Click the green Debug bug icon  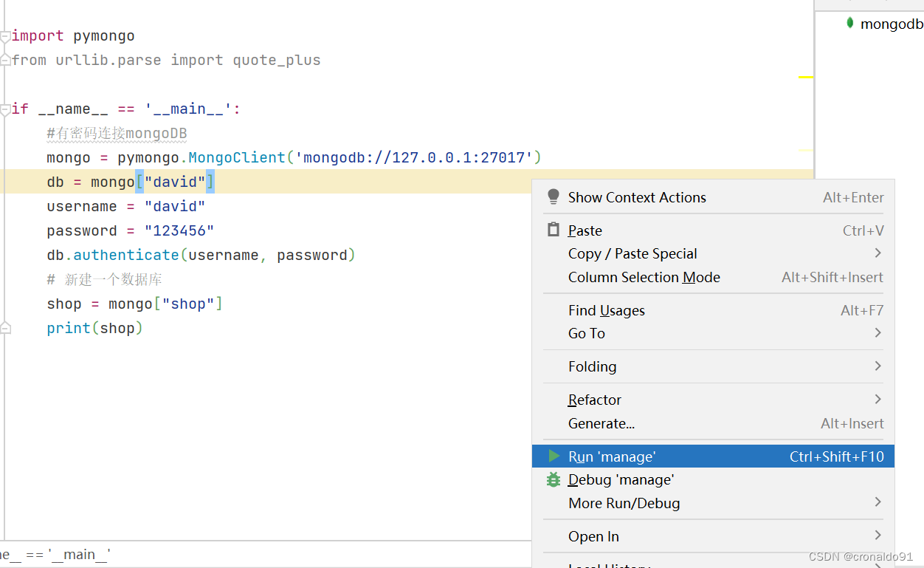coord(554,479)
